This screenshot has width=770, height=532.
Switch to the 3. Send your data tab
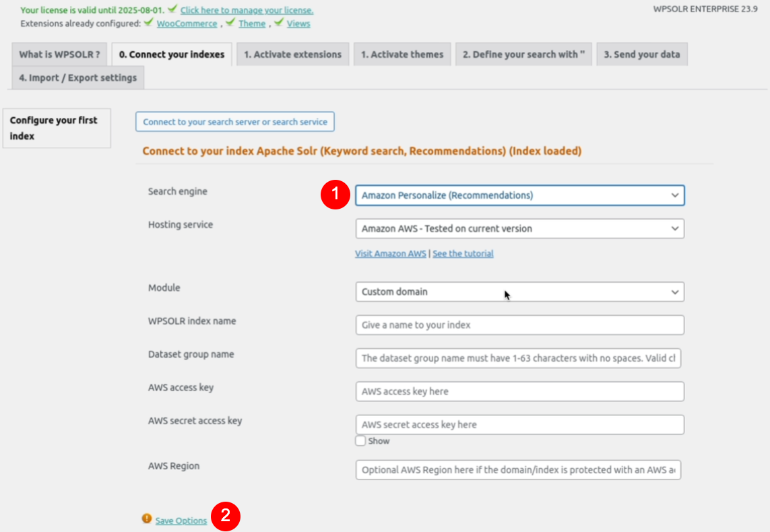(642, 54)
